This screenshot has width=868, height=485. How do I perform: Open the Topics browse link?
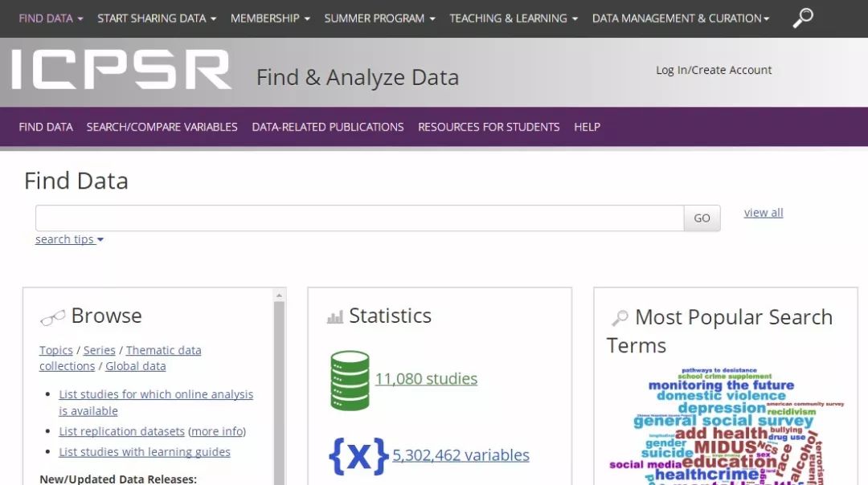(x=56, y=350)
